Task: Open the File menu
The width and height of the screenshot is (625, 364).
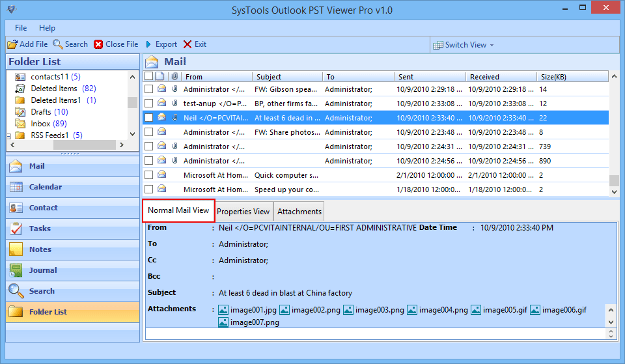Action: (21, 28)
